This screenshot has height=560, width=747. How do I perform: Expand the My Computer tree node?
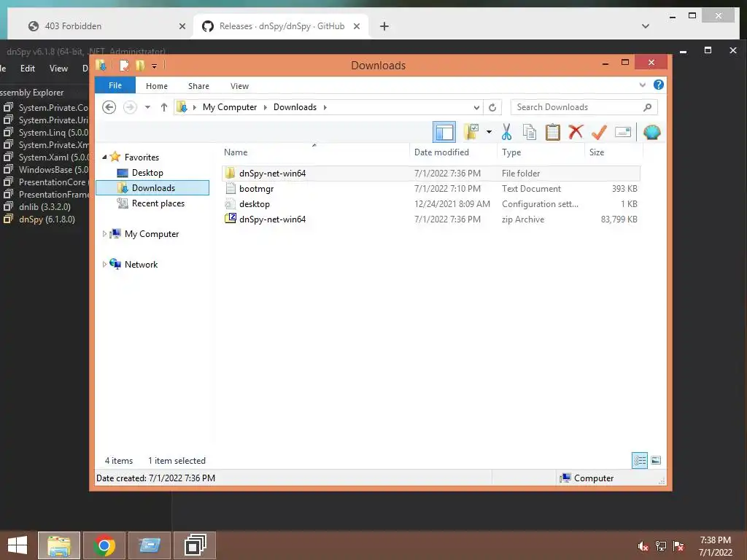[104, 234]
